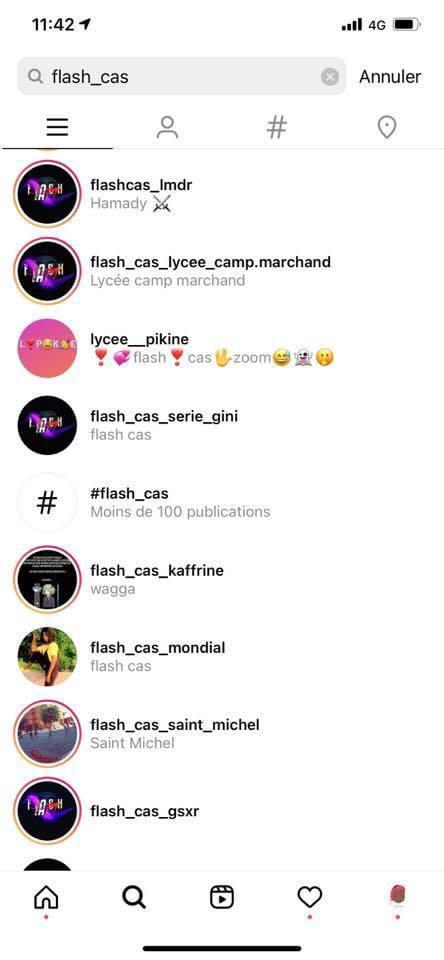444x960 pixels.
Task: Select the Top results list tab
Action: pos(57,127)
